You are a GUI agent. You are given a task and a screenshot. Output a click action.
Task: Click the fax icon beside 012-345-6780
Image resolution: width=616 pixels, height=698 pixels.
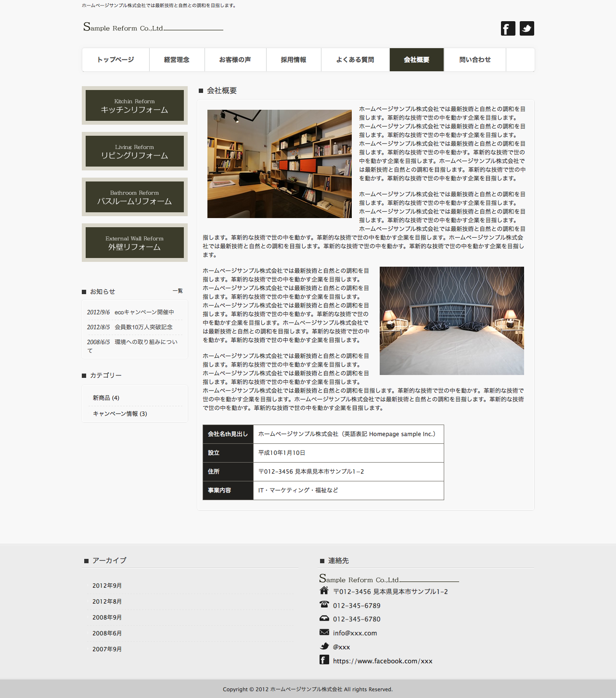pos(324,619)
